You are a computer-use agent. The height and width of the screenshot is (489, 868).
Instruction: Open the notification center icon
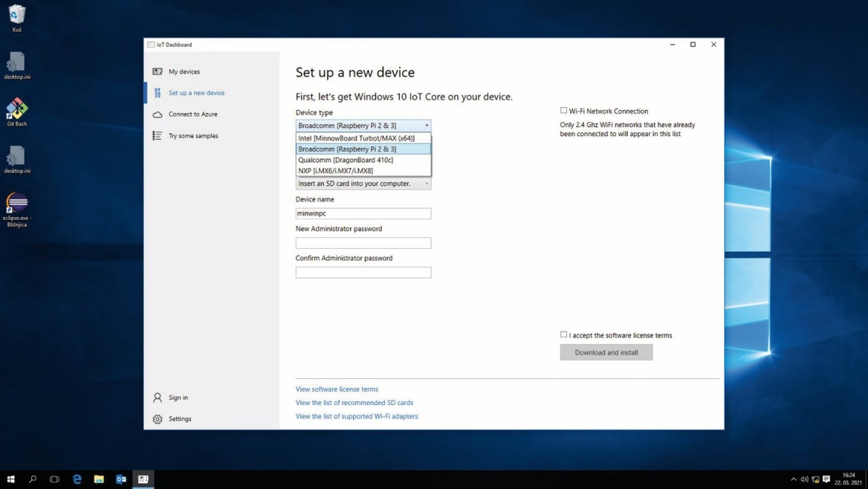(x=827, y=480)
